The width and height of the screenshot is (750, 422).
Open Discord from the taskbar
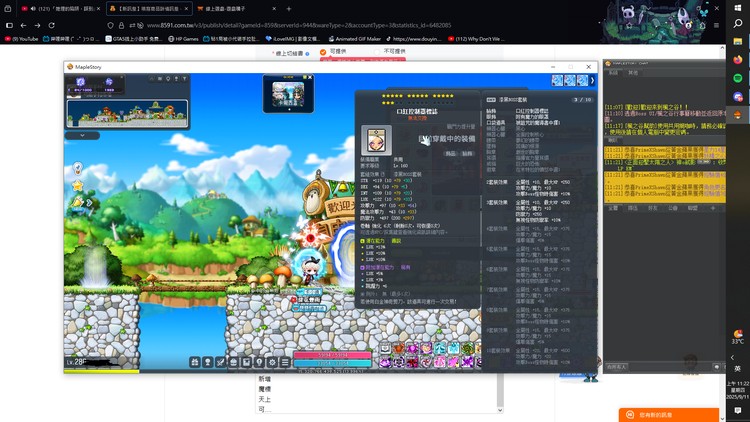[738, 96]
